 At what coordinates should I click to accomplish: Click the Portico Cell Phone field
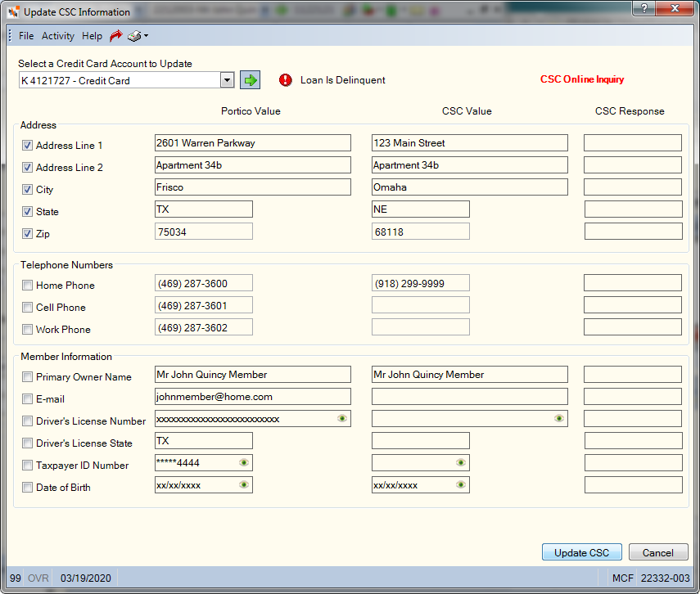click(x=204, y=305)
